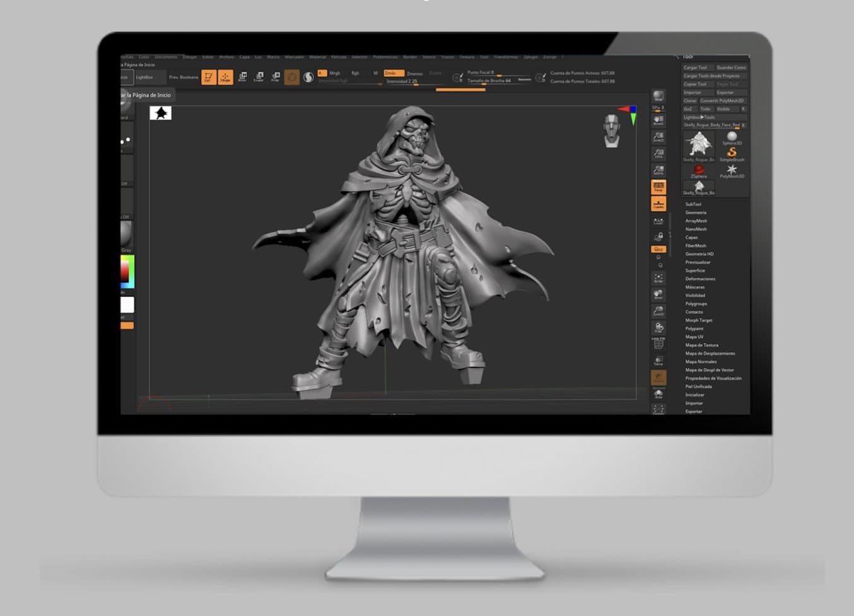Select the large Skelly_Rogue tool thumbnail
Viewport: 854px width, 616px height.
(699, 144)
